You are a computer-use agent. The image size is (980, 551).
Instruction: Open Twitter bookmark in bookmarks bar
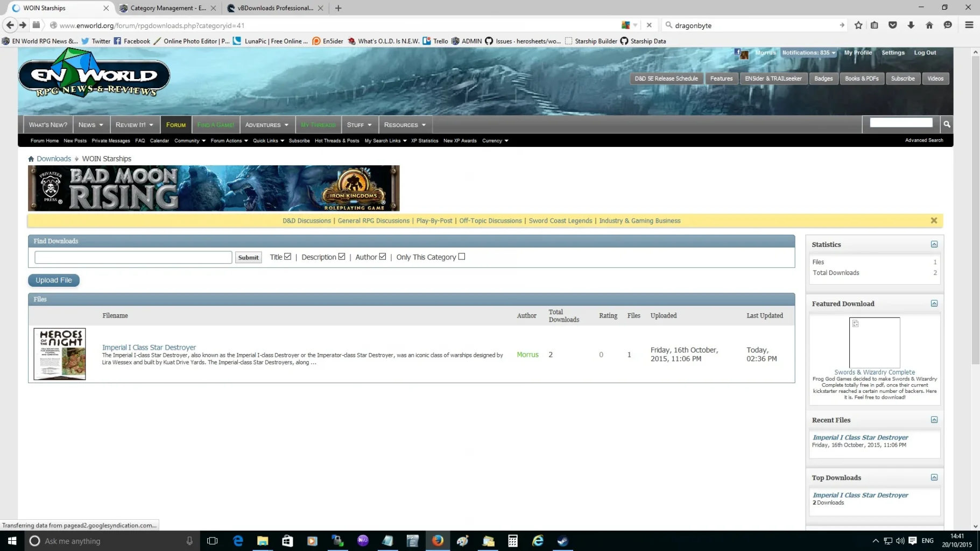click(96, 41)
